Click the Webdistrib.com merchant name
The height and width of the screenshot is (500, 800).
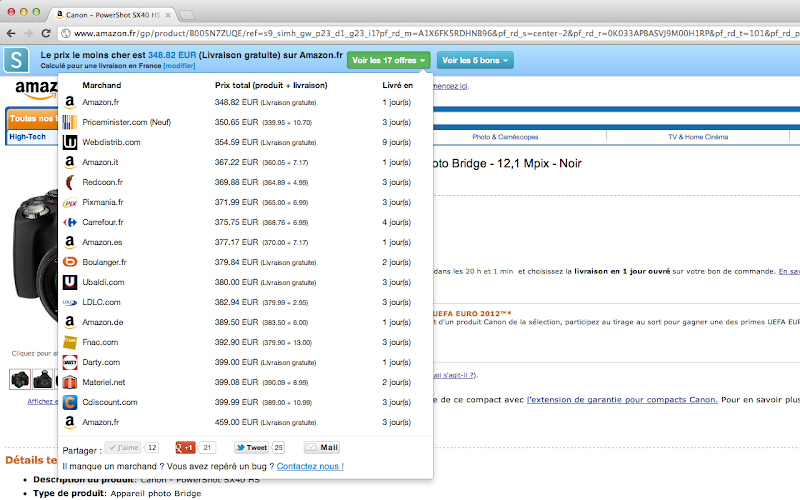111,142
